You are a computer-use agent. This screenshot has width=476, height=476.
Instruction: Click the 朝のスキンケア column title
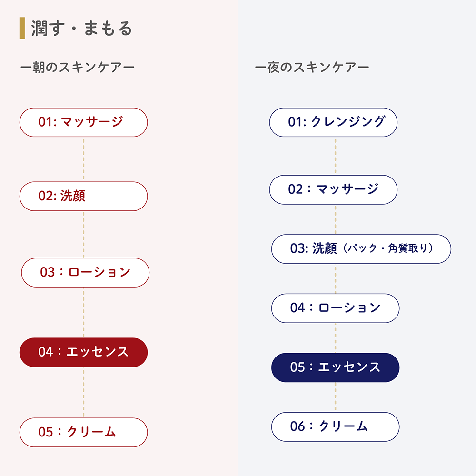78,67
